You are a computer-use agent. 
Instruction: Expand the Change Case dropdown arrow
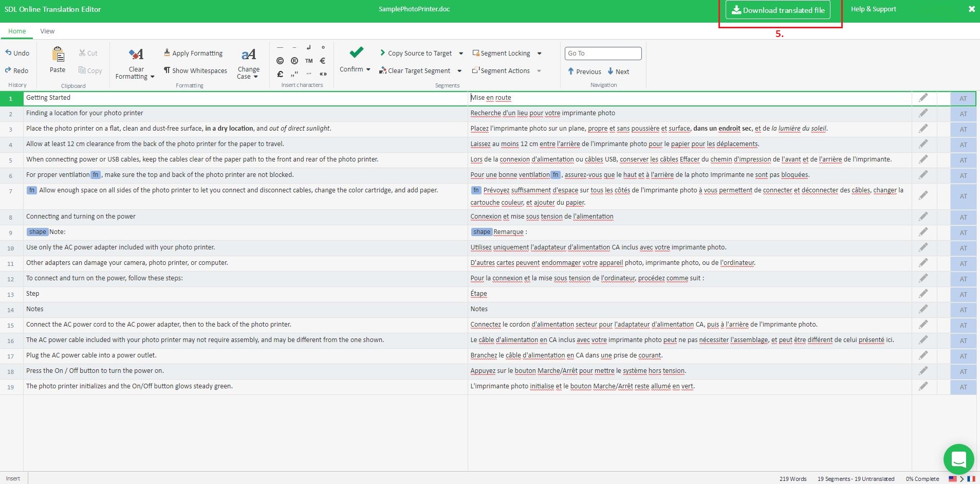255,77
